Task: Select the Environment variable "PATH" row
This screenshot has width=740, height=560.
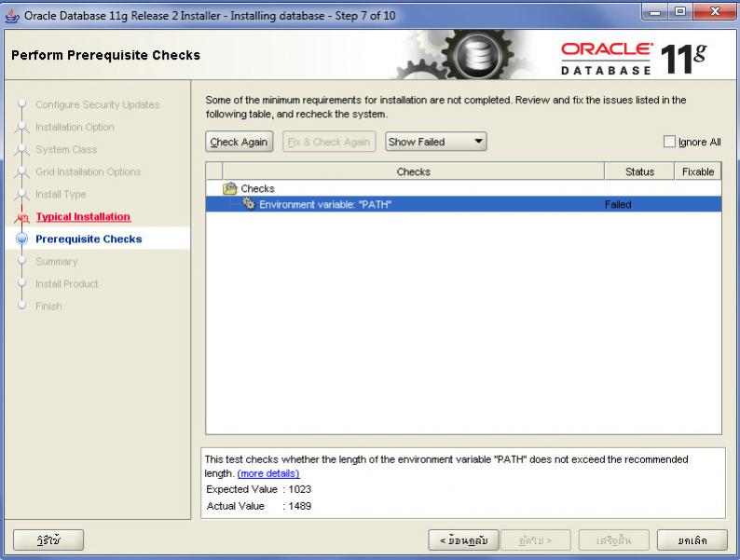Action: 463,204
